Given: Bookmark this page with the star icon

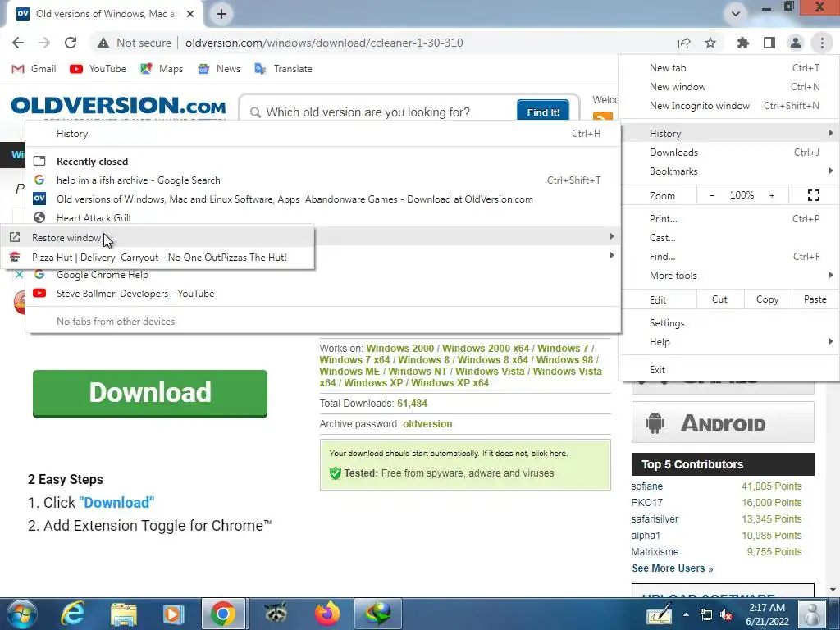Looking at the screenshot, I should tap(710, 43).
